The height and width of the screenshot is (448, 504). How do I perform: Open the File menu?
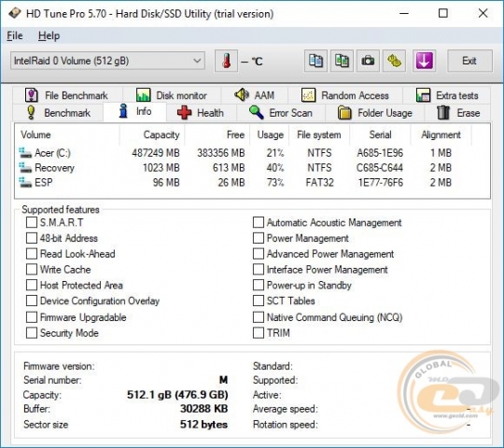(x=15, y=35)
